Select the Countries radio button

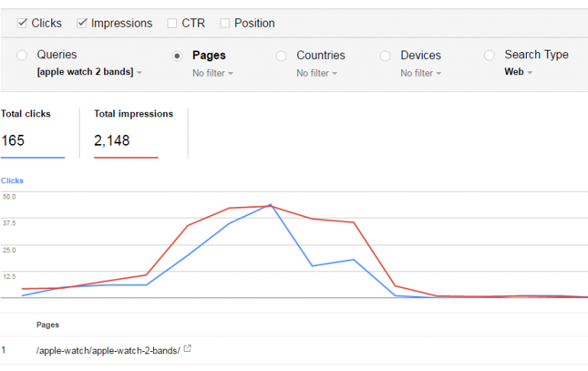(x=281, y=55)
